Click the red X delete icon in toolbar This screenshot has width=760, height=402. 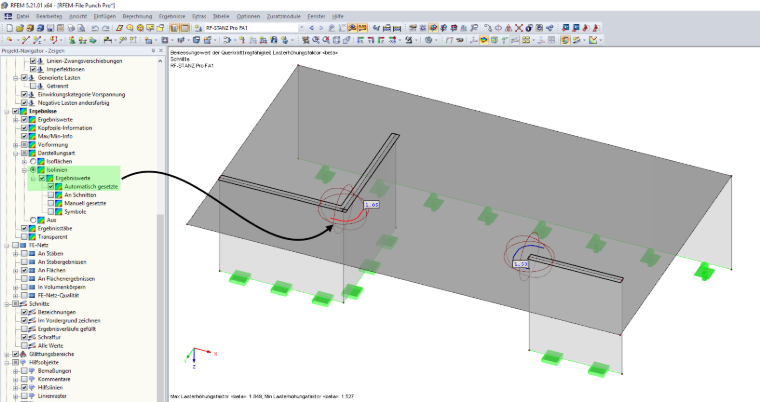(x=519, y=28)
